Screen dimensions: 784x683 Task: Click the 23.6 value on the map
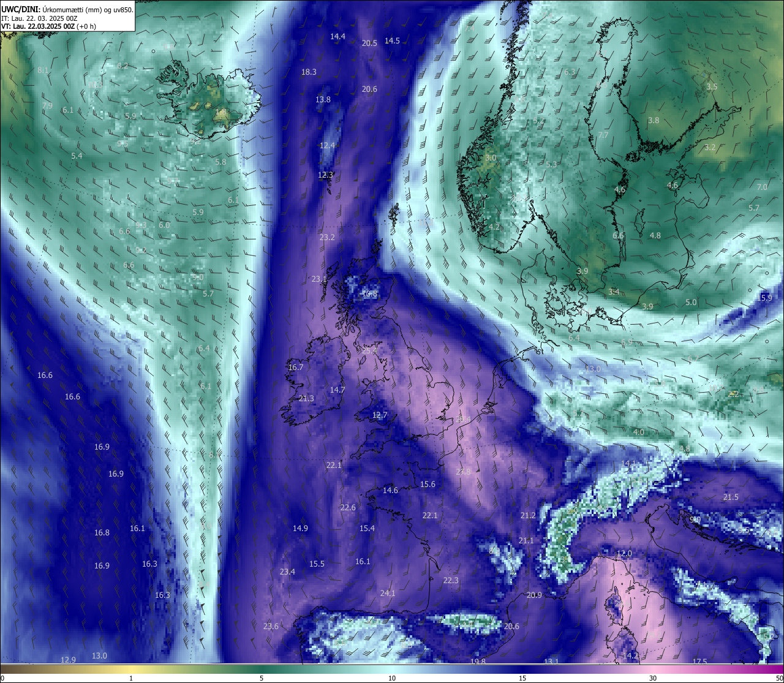click(x=271, y=627)
